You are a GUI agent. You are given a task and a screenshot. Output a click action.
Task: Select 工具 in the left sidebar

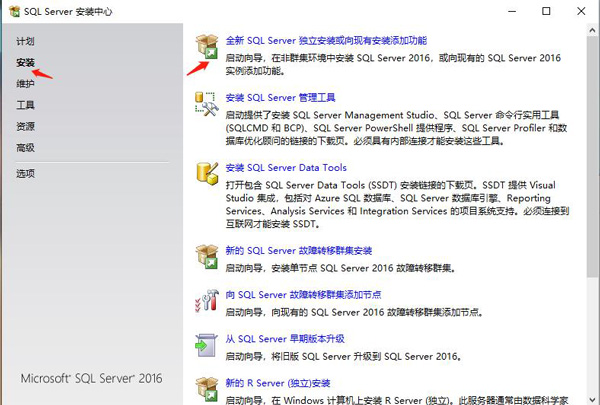(x=25, y=105)
